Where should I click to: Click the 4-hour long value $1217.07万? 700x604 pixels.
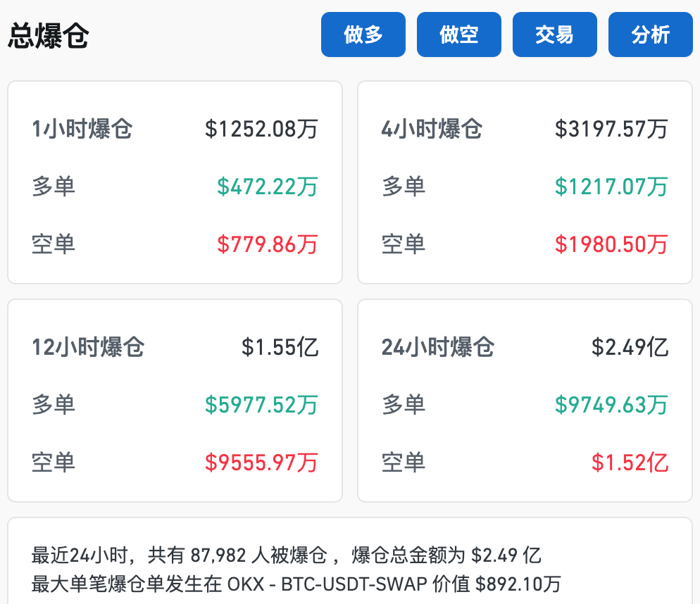611,187
